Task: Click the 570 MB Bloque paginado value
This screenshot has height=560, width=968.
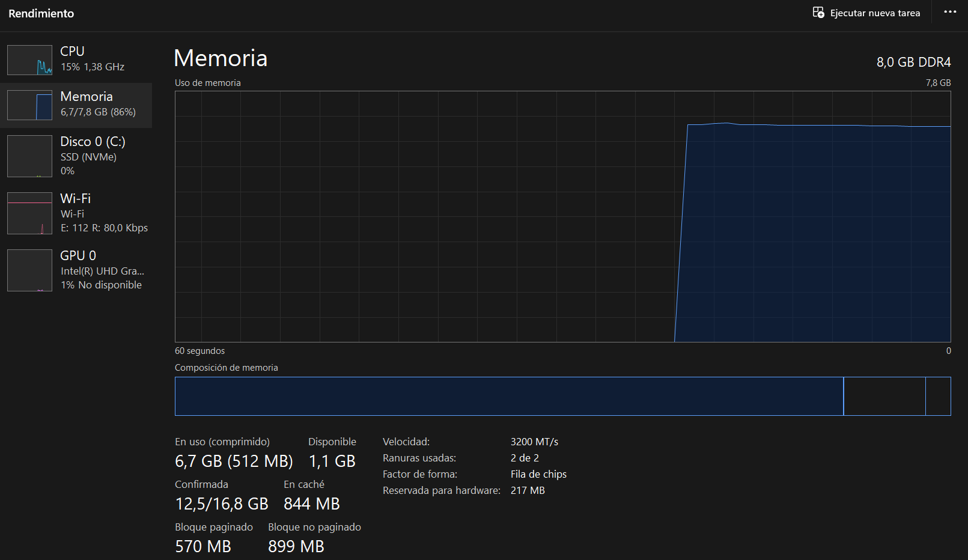Action: (x=203, y=546)
